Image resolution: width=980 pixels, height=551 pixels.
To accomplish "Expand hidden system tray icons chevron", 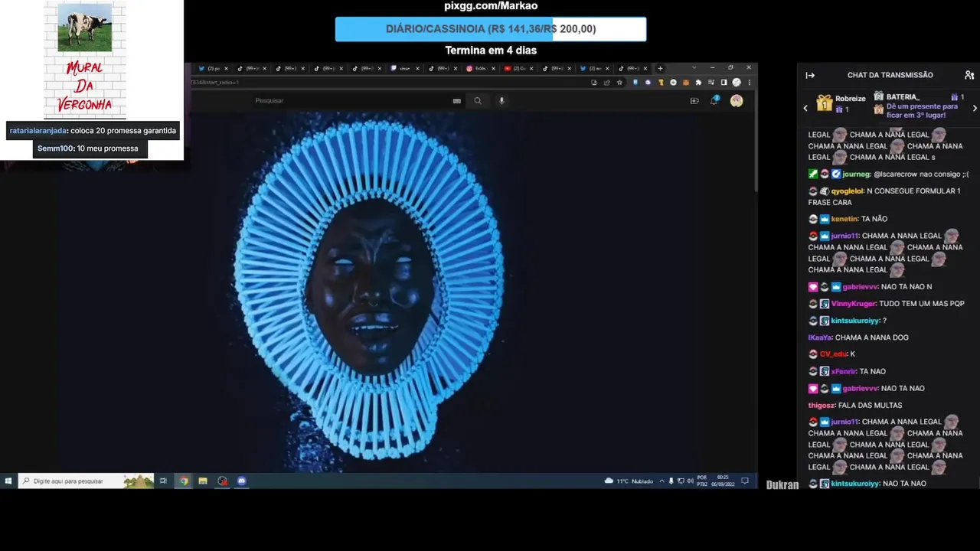I will tap(663, 481).
